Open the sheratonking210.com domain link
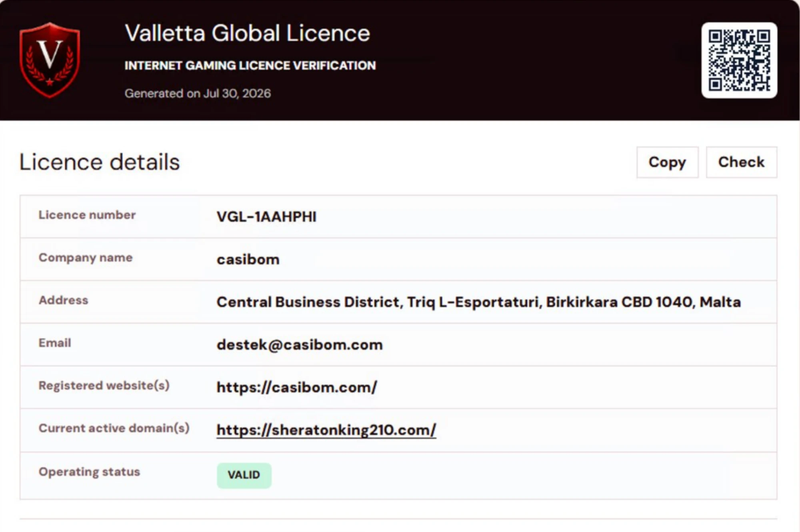 click(326, 430)
